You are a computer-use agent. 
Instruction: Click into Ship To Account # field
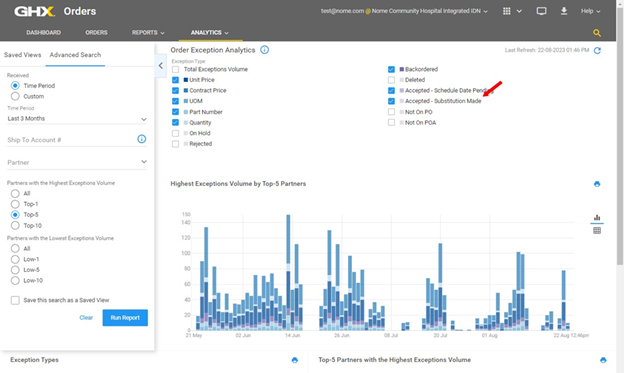tap(71, 140)
